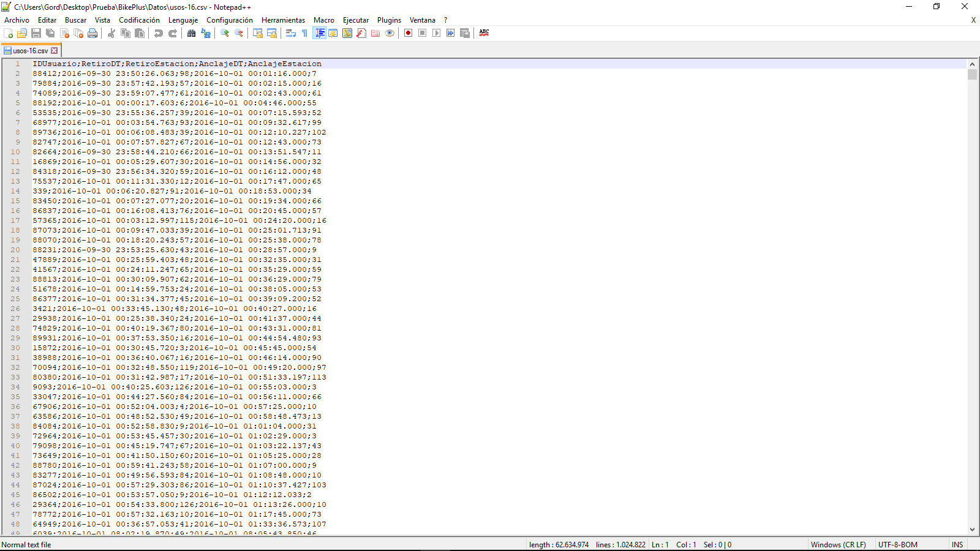Click the X at menu bar right end
Screen dimensions: 980x551
pyautogui.click(x=973, y=20)
